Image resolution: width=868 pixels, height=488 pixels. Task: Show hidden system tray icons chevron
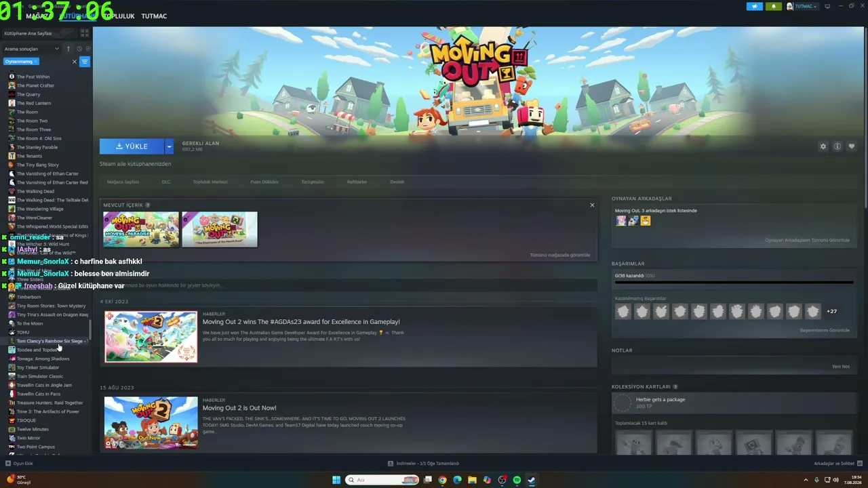point(807,480)
